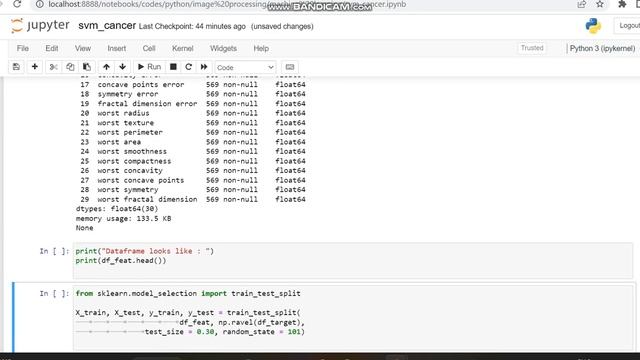Open the File menu
This screenshot has width=640, height=360.
pyautogui.click(x=22, y=48)
